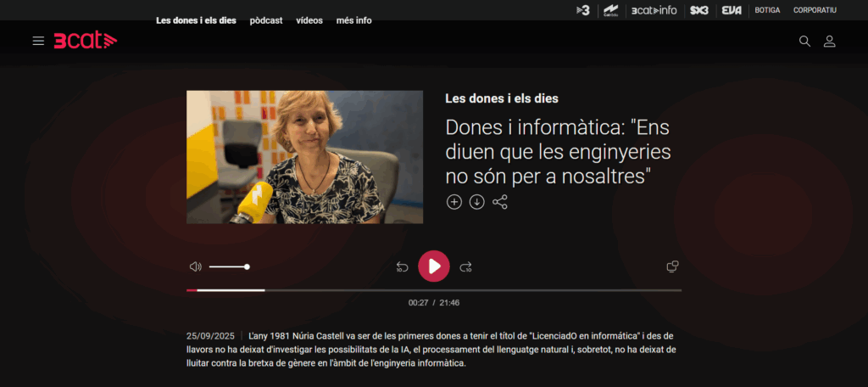The width and height of the screenshot is (868, 387).
Task: Open the search icon
Action: click(x=804, y=41)
